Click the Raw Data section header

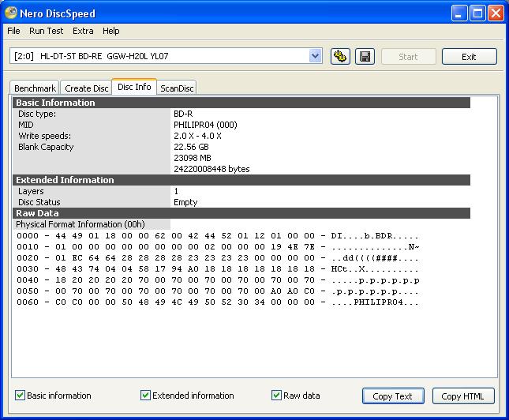241,213
